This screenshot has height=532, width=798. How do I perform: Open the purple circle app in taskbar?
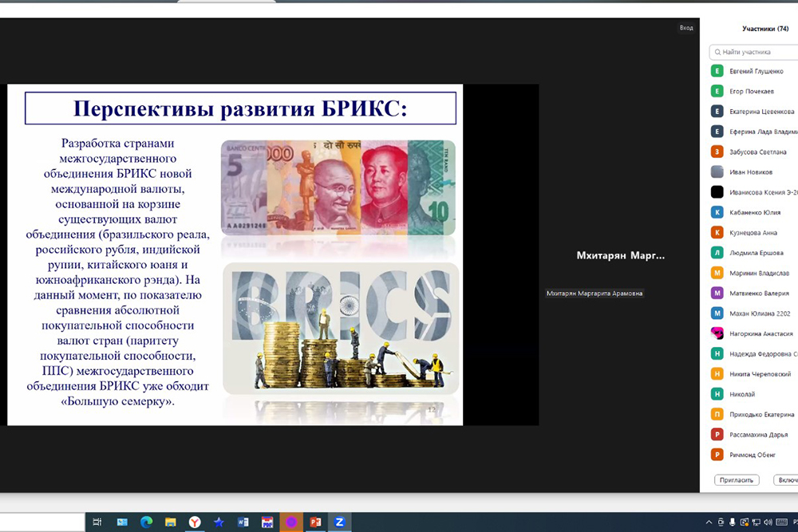(291, 522)
